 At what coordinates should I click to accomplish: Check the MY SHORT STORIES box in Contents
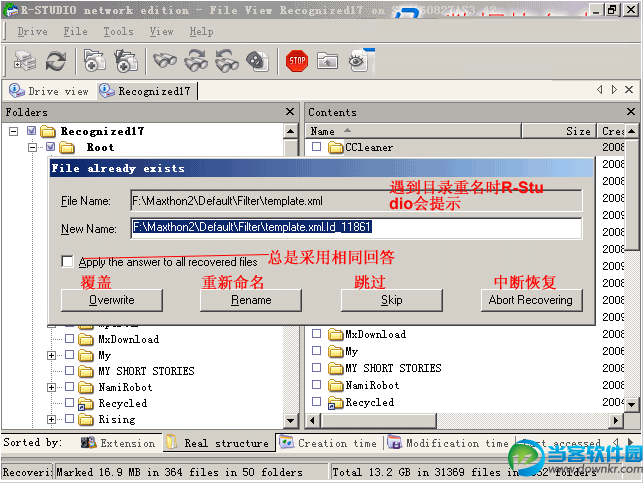coord(316,367)
